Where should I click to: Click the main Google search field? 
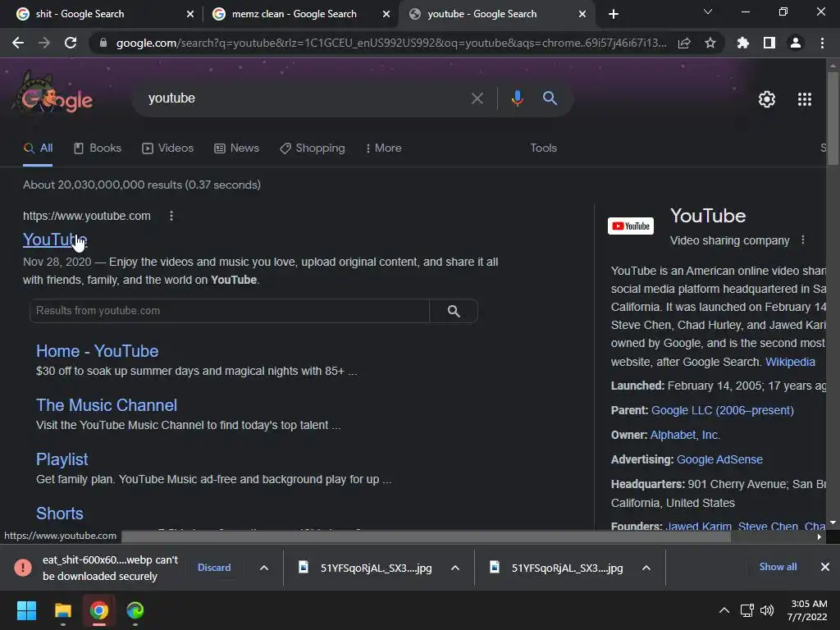tap(305, 98)
